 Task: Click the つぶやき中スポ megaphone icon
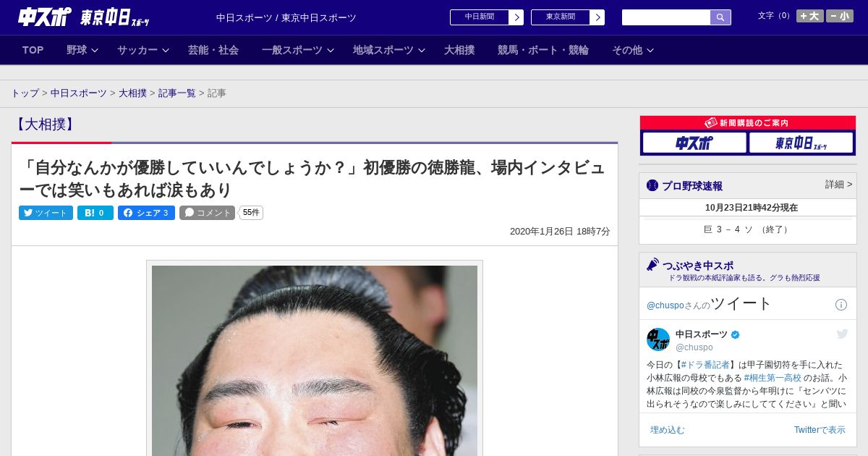coord(653,265)
